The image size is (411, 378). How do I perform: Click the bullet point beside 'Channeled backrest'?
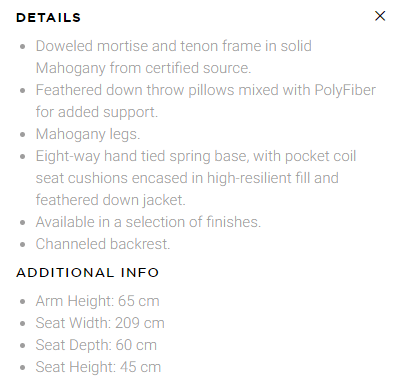click(x=22, y=245)
